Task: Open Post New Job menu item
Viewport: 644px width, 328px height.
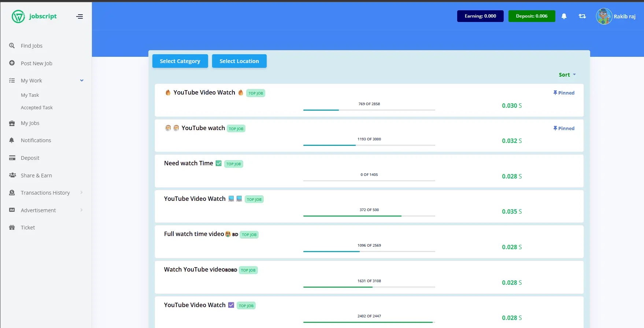Action: pos(37,63)
